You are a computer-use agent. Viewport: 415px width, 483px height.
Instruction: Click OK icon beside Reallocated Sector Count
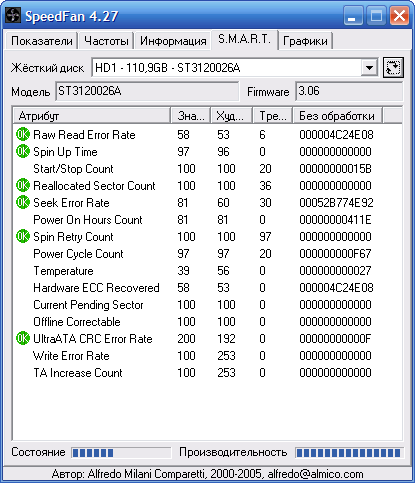click(x=23, y=185)
